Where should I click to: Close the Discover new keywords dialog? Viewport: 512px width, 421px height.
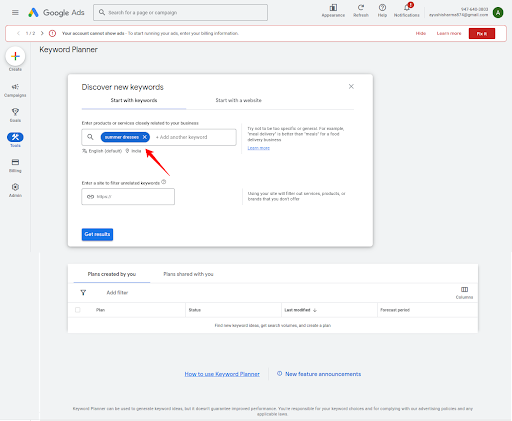(351, 87)
